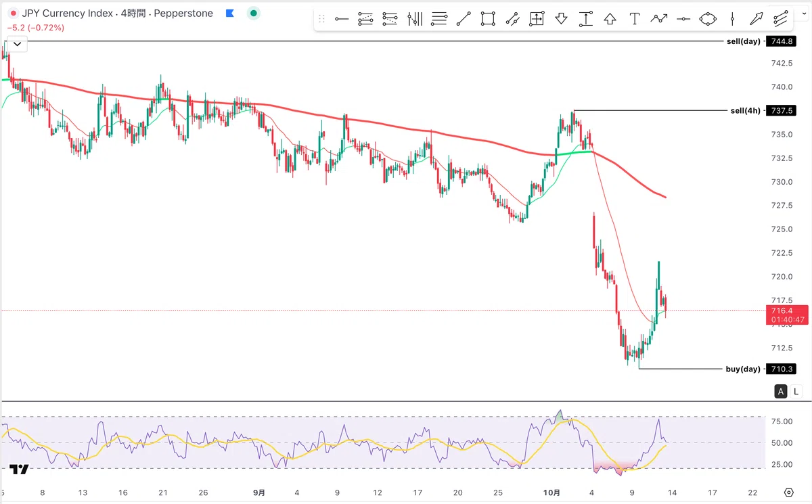812x504 pixels.
Task: Select the buy(day) line label
Action: click(743, 369)
